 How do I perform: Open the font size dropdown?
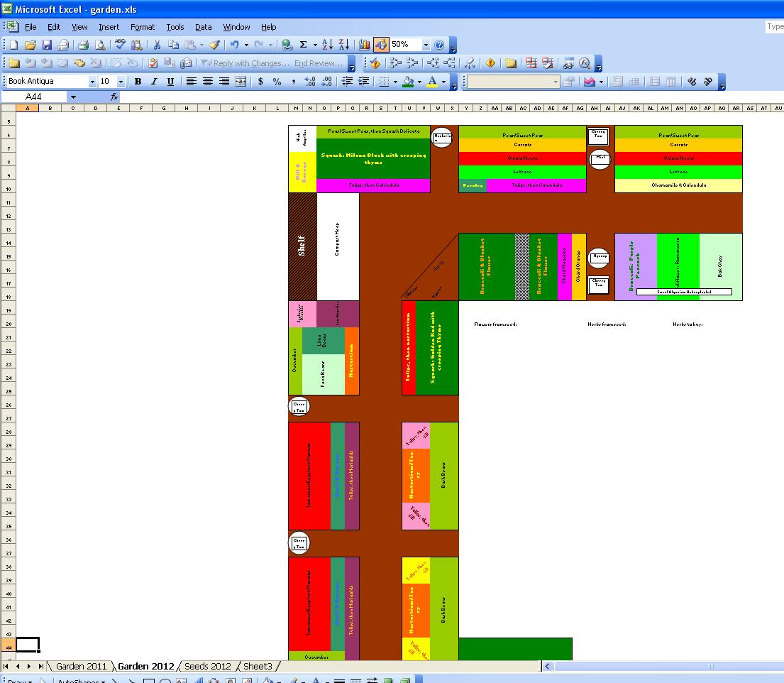121,82
